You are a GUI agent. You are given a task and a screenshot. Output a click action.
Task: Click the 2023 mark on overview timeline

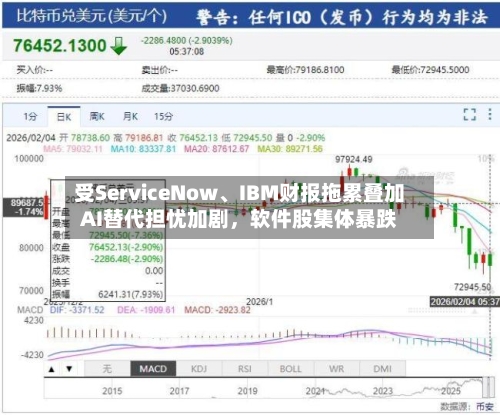tap(383, 391)
